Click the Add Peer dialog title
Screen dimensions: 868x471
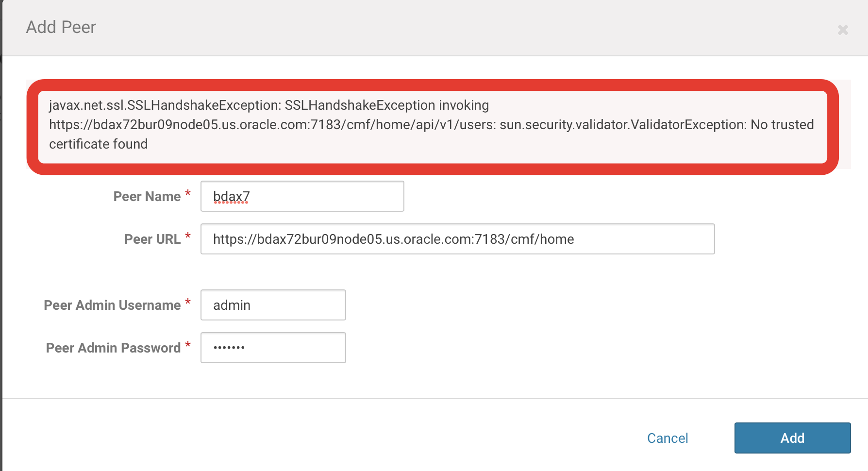[61, 27]
